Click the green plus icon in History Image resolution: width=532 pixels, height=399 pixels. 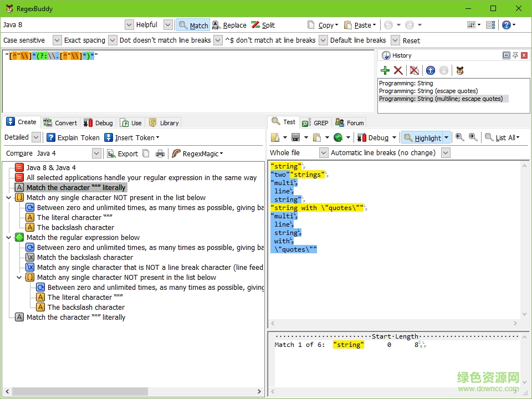pos(385,70)
